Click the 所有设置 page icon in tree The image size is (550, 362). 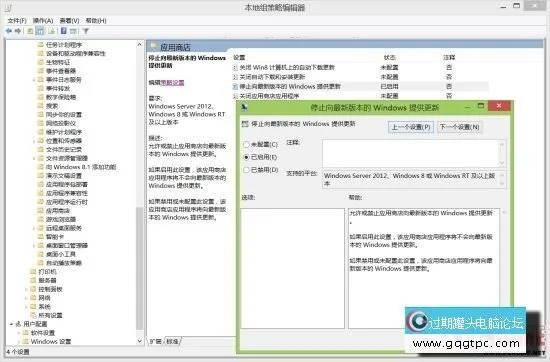33,315
